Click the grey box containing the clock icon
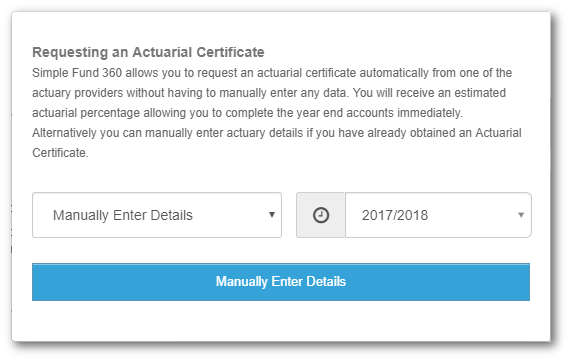This screenshot has width=570, height=361. (321, 215)
